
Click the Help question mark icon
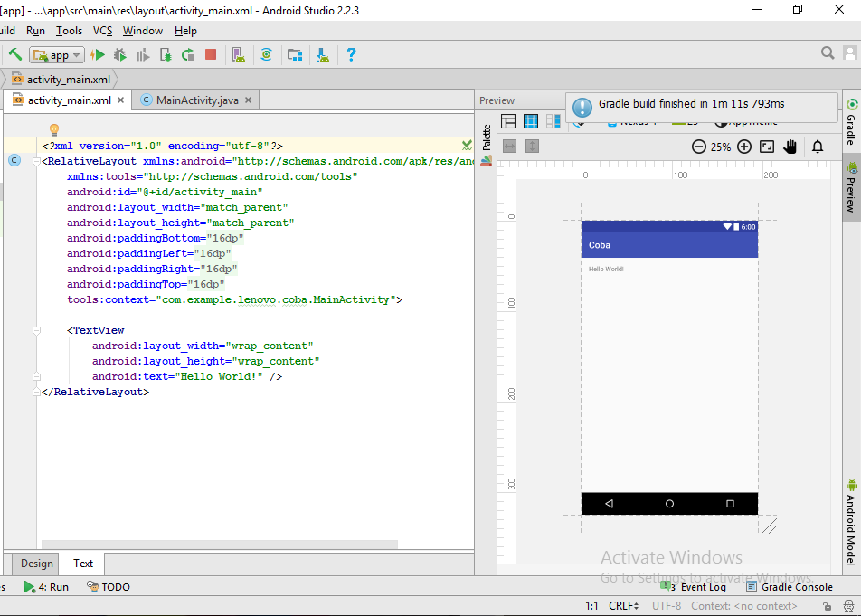coord(351,55)
